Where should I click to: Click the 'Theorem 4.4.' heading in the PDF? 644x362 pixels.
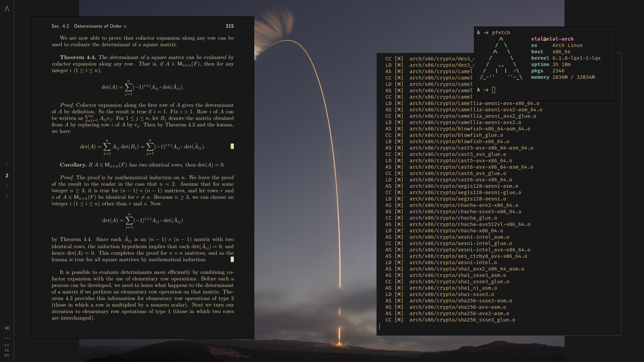pyautogui.click(x=78, y=57)
